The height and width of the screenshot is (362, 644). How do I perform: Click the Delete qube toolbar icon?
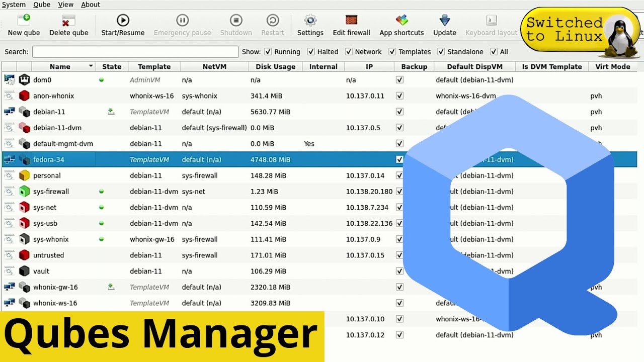pos(68,21)
